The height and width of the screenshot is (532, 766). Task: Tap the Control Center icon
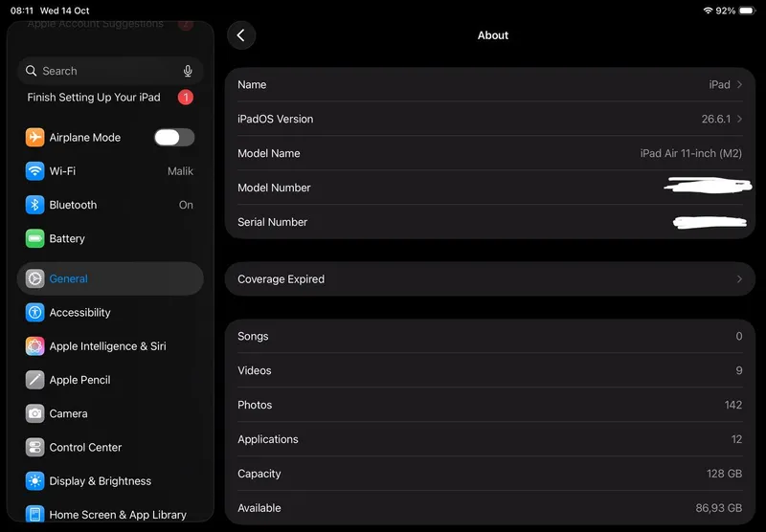point(34,447)
